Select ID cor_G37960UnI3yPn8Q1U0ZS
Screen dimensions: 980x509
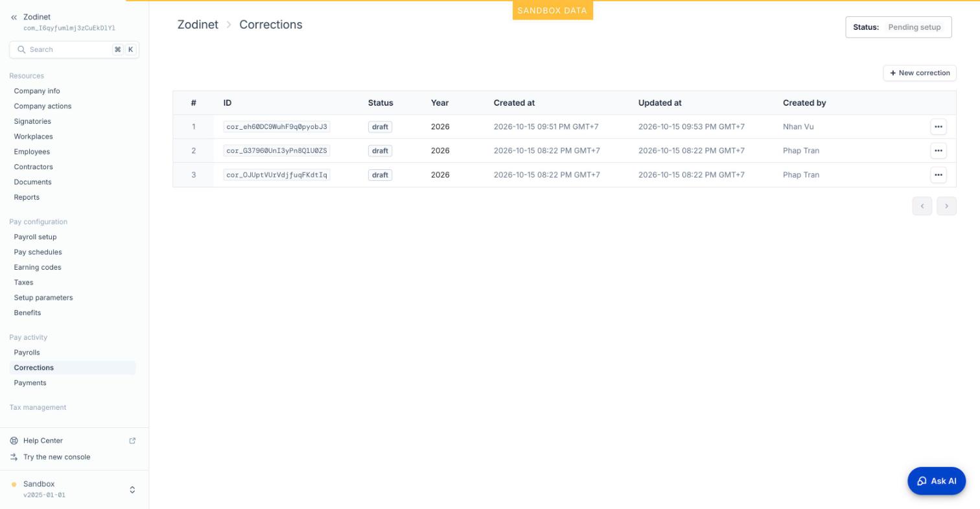[277, 151]
